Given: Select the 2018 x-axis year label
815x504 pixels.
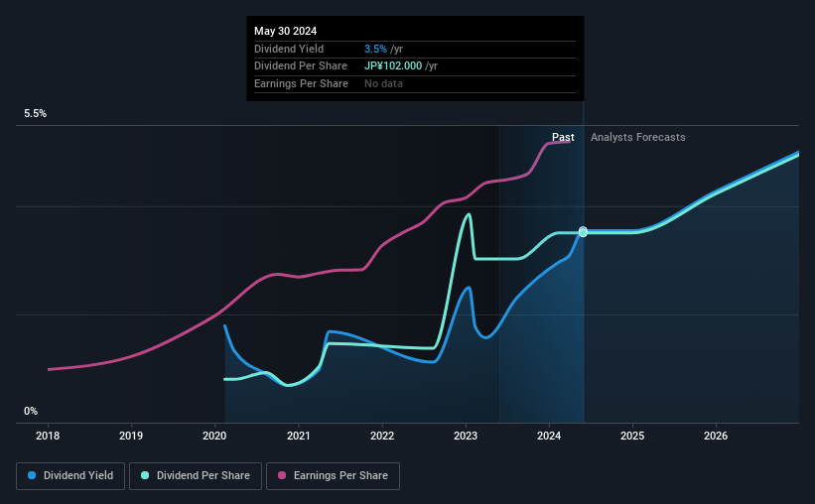Looking at the screenshot, I should click(48, 436).
